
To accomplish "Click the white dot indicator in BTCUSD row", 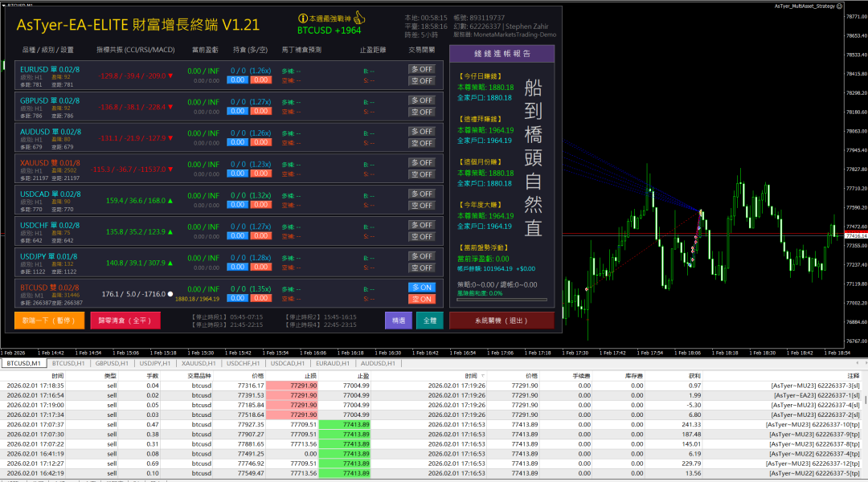I will tap(170, 294).
